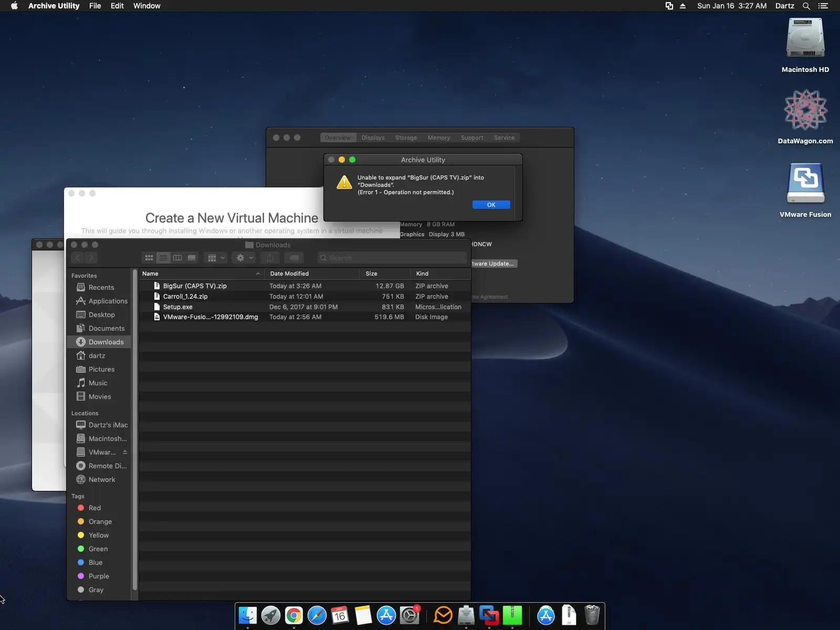Go back in Finder Downloads window
Image resolution: width=840 pixels, height=630 pixels.
point(78,258)
